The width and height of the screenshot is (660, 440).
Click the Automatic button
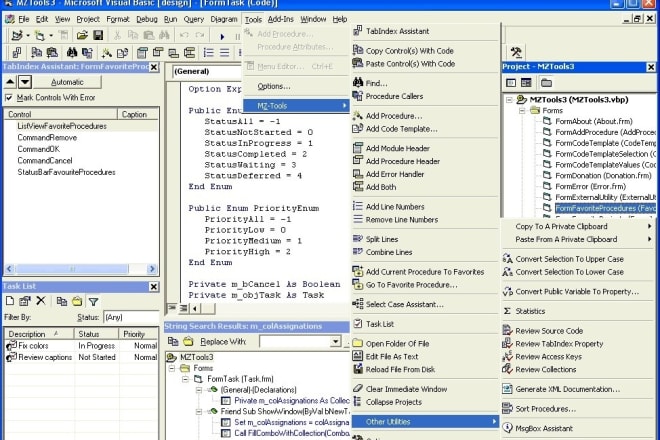coord(67,82)
